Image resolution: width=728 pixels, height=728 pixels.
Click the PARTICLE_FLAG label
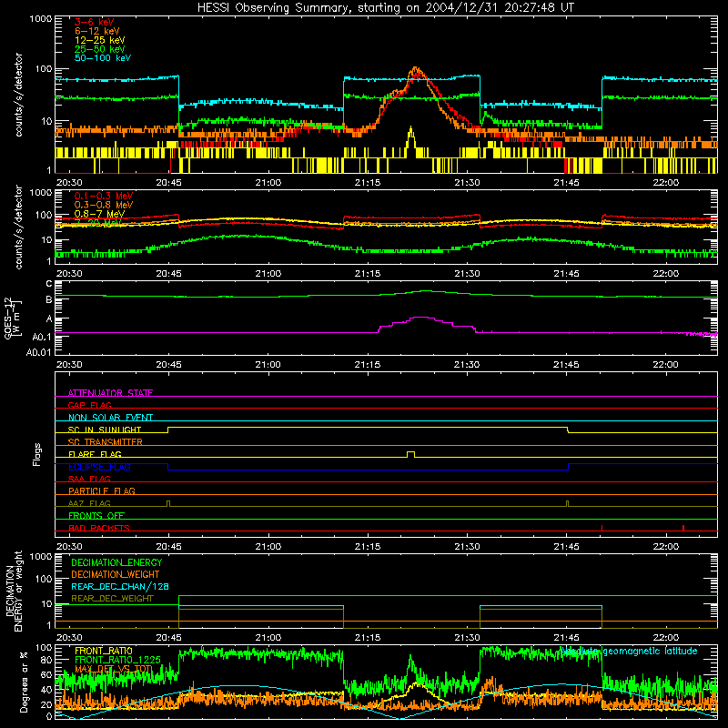[x=102, y=491]
